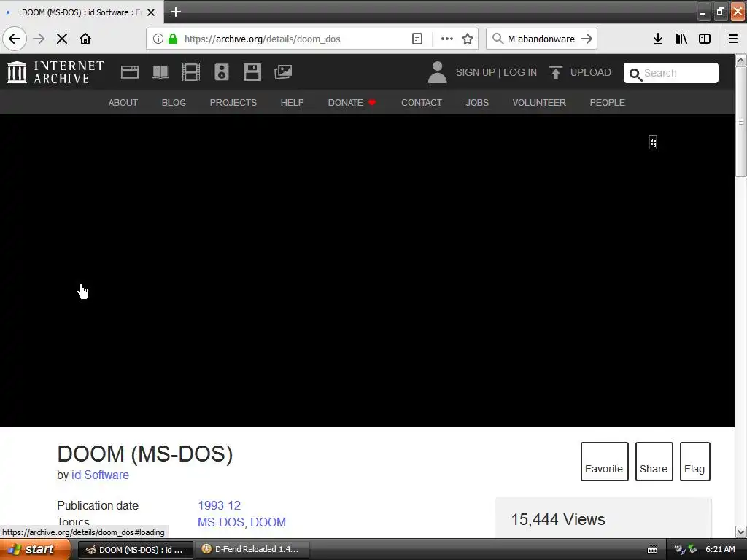Click the small icon in emulator area
Viewport: 747px width, 560px height.
[x=653, y=142]
